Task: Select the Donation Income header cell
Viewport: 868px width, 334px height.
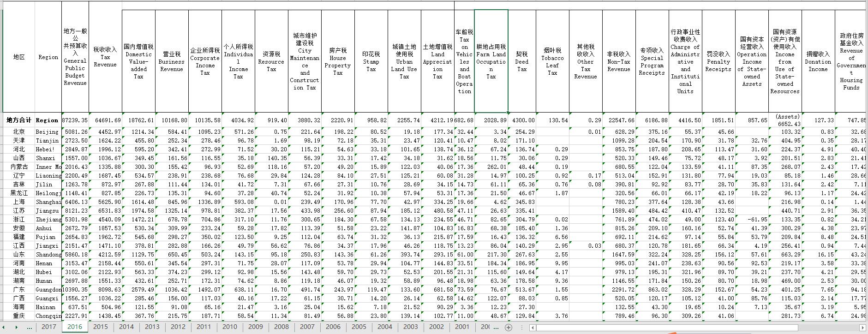Action: (818, 61)
